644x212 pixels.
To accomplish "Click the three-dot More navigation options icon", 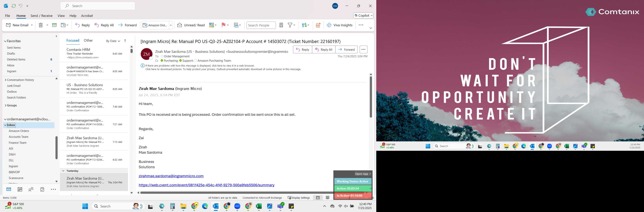I will pos(53,189).
